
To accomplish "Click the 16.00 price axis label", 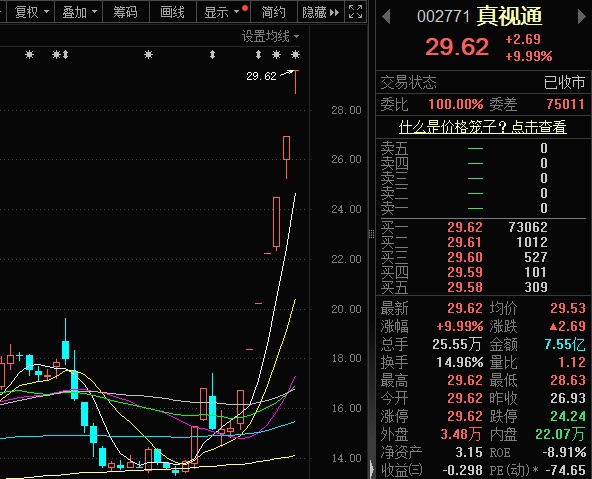I will [346, 409].
